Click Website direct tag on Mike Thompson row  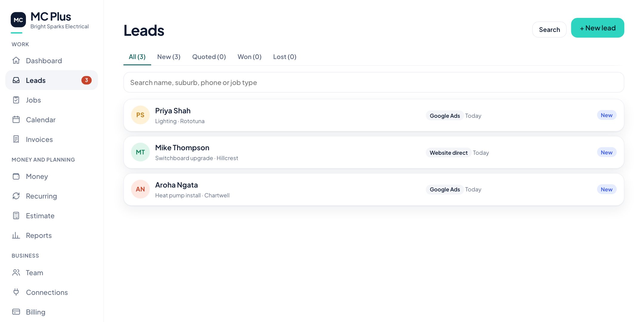[x=449, y=153]
